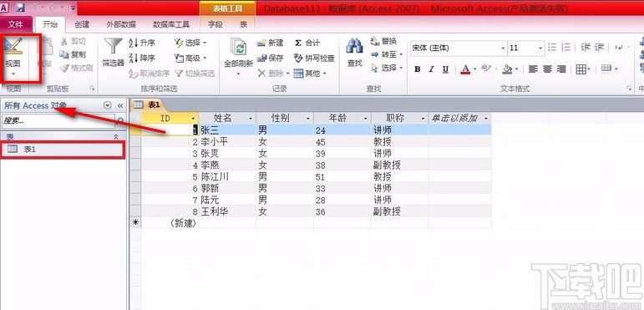Click 新建 to create a new record

coord(271,43)
